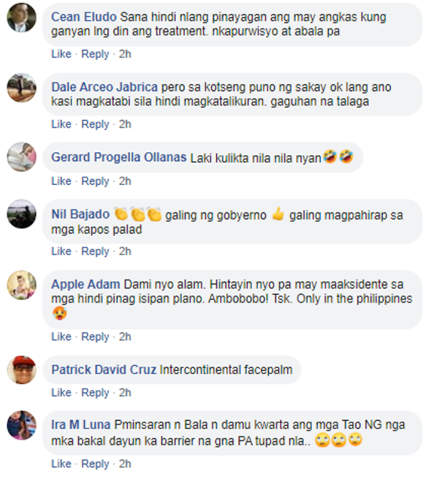The width and height of the screenshot is (448, 480).
Task: Like Gerard Progella Ollanas's comment
Action: 61,181
